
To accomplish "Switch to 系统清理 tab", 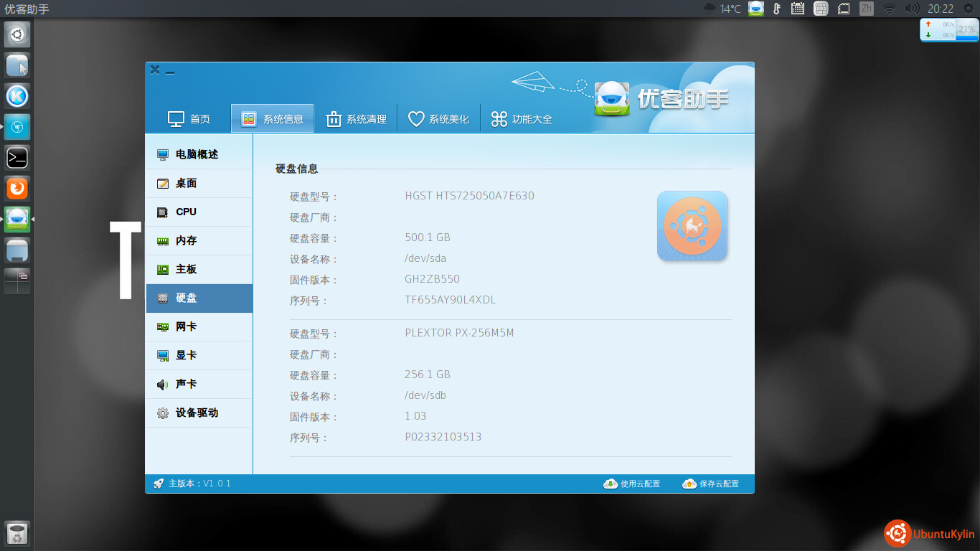I will tap(356, 119).
